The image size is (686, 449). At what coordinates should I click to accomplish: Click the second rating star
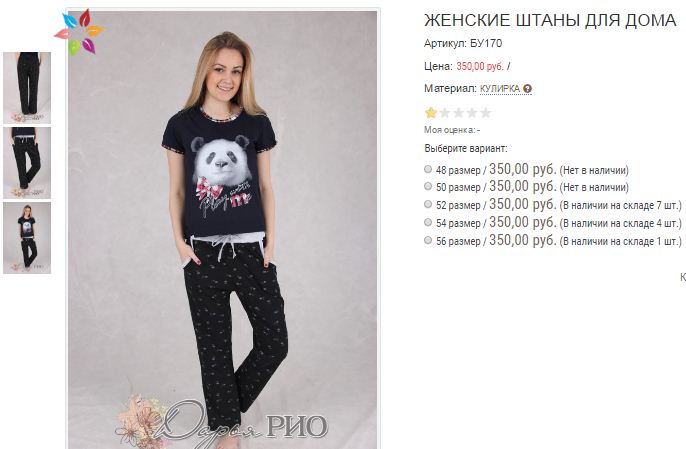pyautogui.click(x=444, y=113)
